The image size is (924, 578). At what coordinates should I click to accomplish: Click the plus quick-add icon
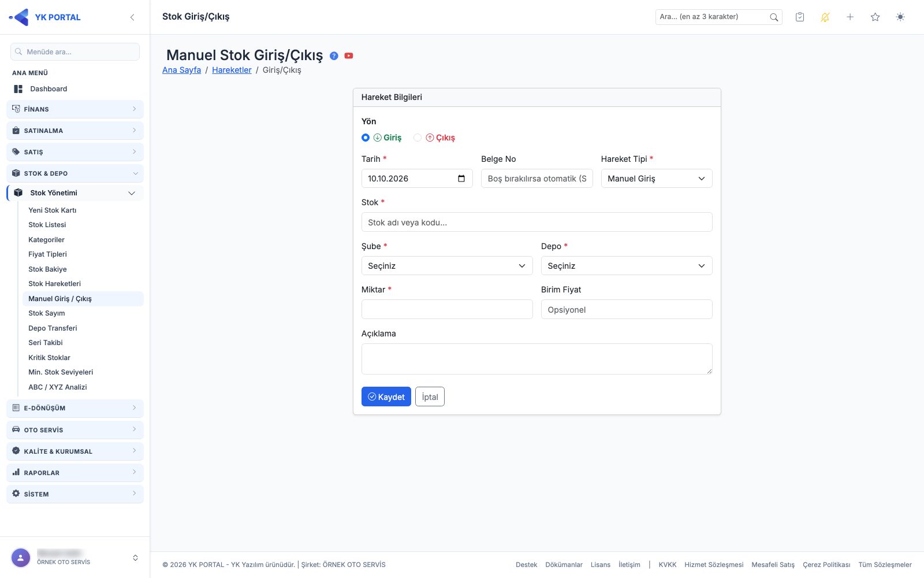click(850, 17)
